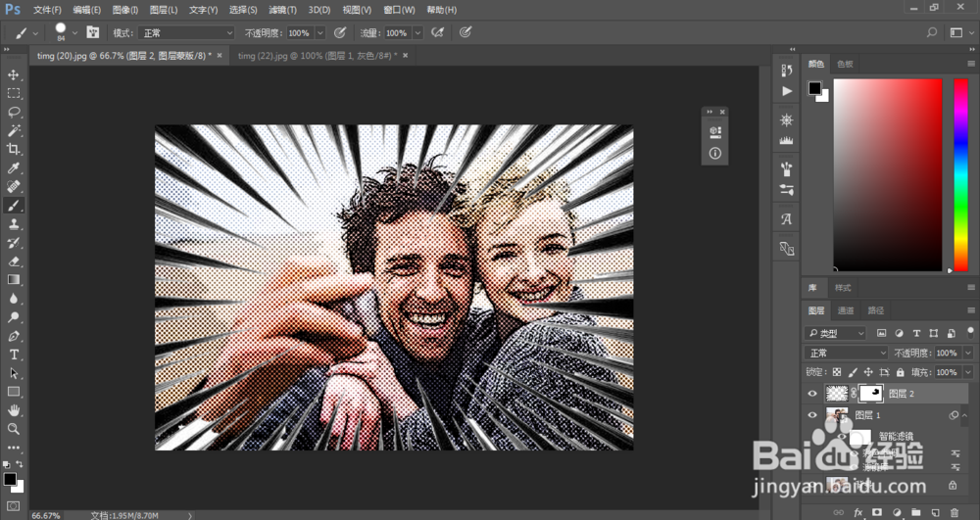Image resolution: width=980 pixels, height=520 pixels.
Task: Switch to the 路径 tab
Action: (x=875, y=310)
